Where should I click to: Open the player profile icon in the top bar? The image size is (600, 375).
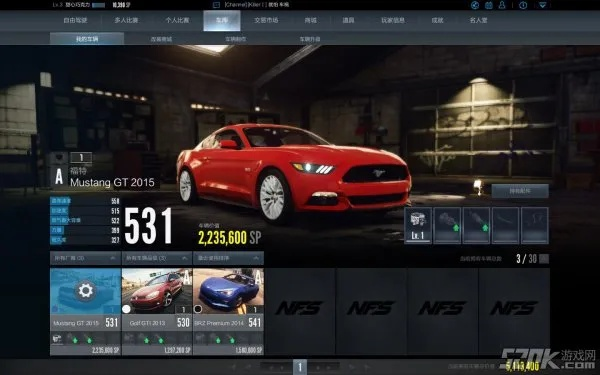click(x=502, y=5)
